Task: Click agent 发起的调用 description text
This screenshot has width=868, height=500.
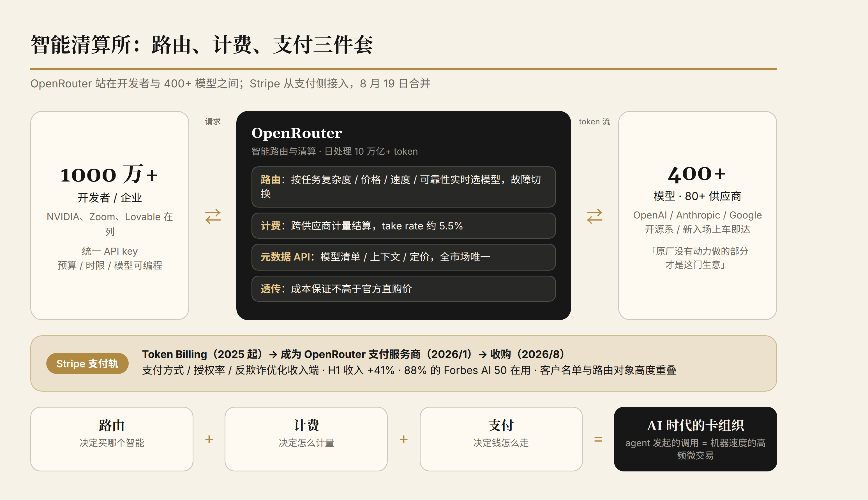Action: coord(696,449)
